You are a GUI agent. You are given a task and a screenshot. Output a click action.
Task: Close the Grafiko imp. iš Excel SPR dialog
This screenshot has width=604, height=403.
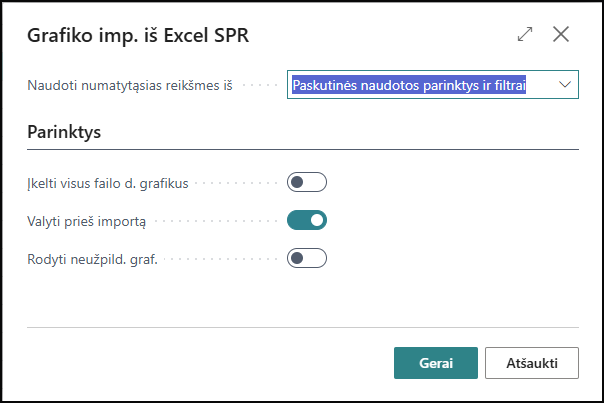[561, 34]
